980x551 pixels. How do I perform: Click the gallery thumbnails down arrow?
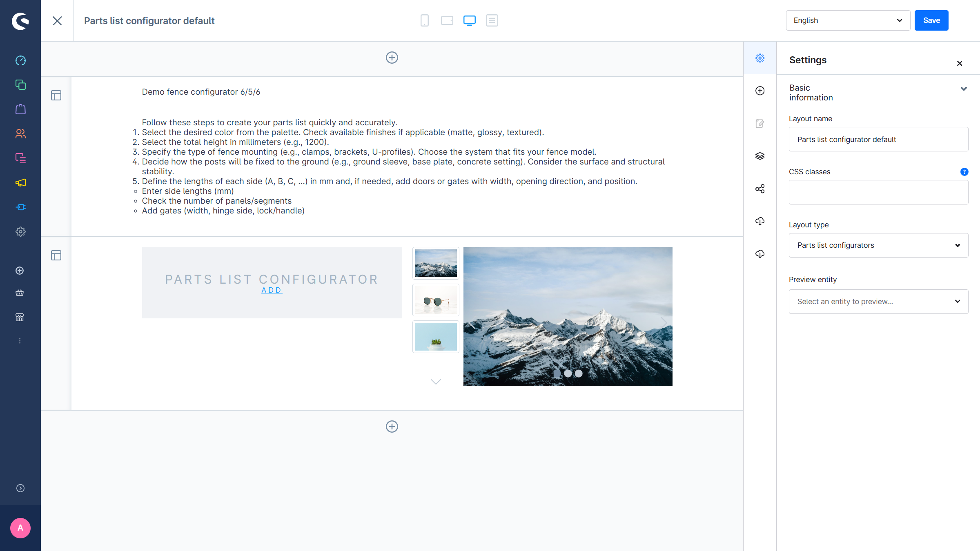coord(436,382)
